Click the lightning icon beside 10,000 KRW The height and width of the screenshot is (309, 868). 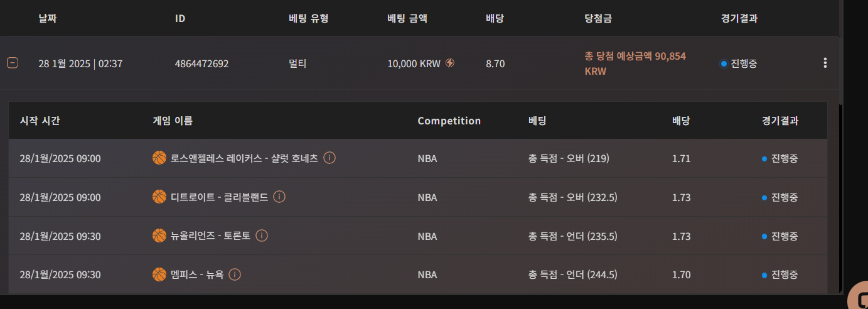click(450, 63)
